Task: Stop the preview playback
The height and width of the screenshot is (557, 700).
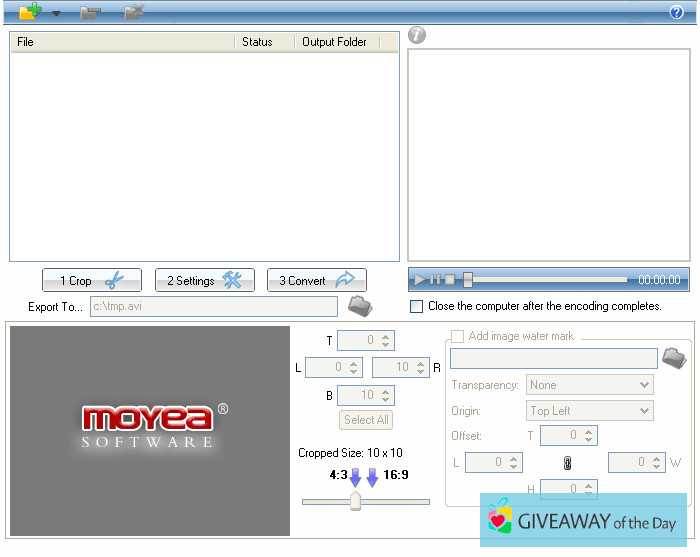Action: pos(450,280)
